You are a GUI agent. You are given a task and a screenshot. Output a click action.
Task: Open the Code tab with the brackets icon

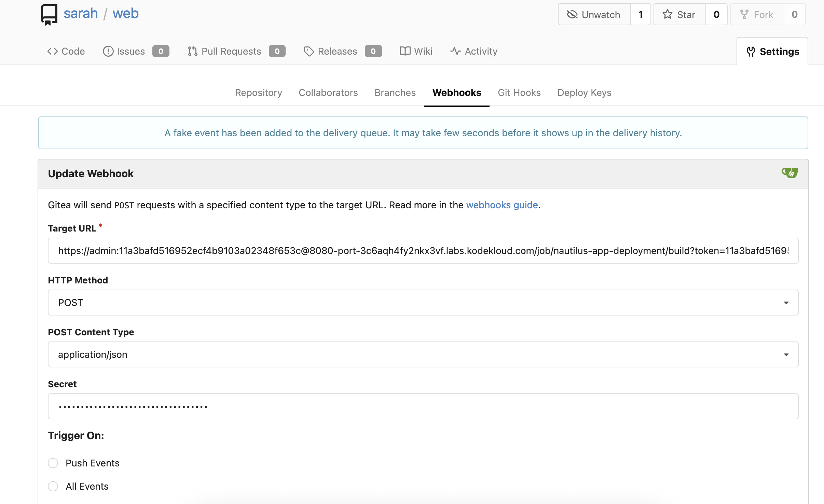(53, 51)
